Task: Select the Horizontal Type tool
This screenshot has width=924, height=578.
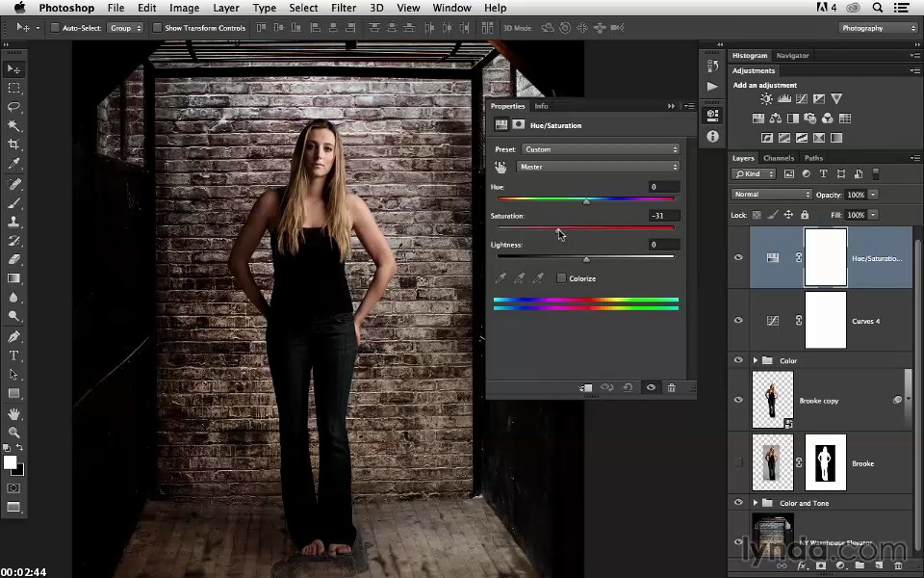Action: pos(13,355)
